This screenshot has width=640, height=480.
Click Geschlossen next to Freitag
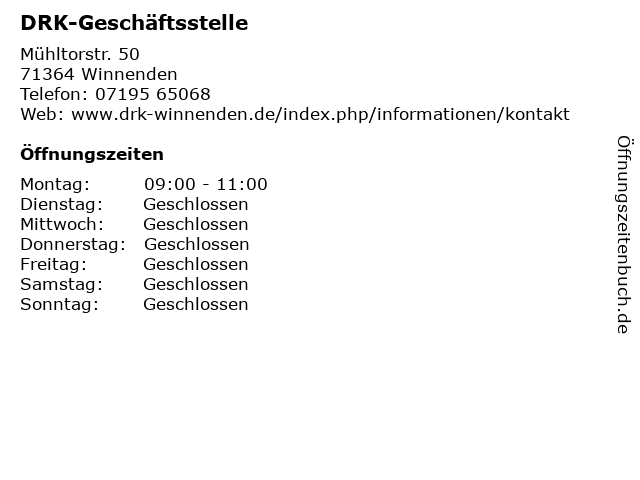[x=196, y=264]
